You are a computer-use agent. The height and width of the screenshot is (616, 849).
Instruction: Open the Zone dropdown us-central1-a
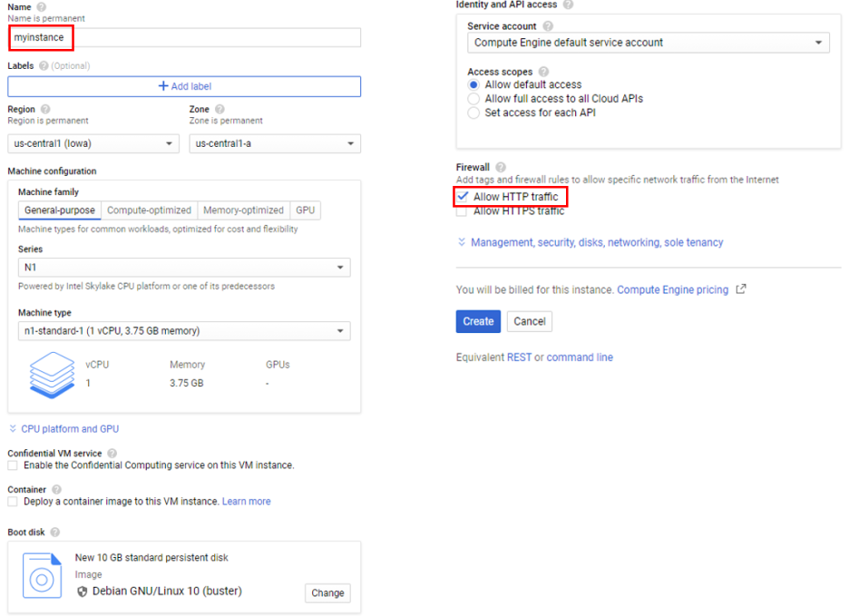pos(275,143)
